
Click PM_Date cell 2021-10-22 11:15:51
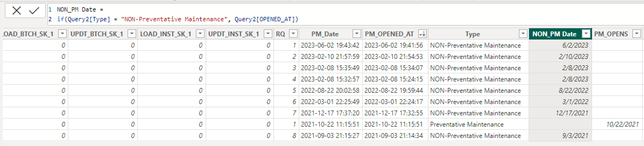coord(331,124)
